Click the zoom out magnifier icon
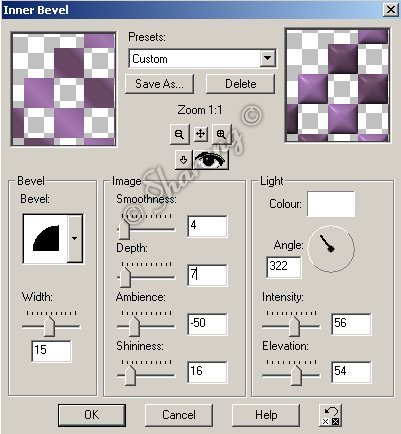401x434 pixels. [179, 134]
